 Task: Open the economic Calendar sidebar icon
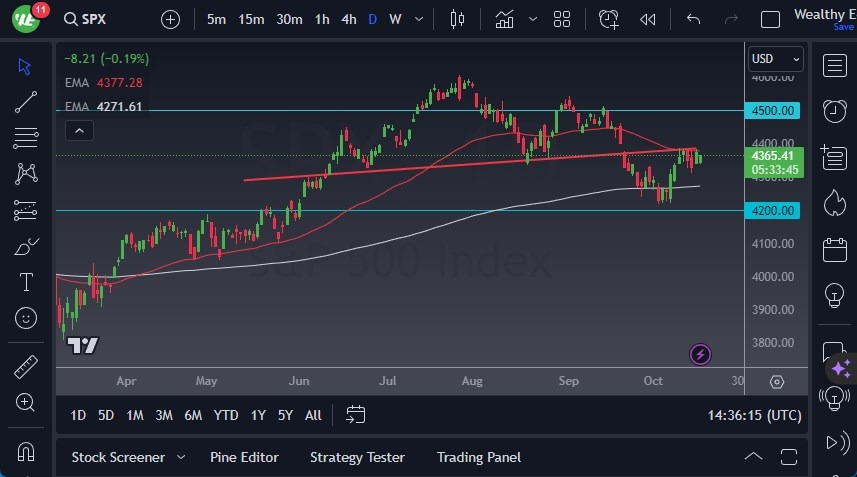coord(834,249)
